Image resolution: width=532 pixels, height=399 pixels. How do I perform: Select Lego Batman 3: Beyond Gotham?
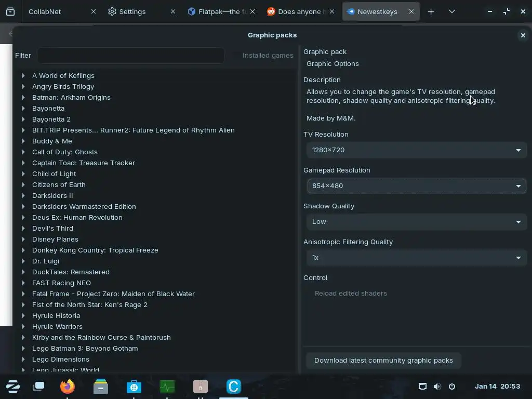click(85, 349)
